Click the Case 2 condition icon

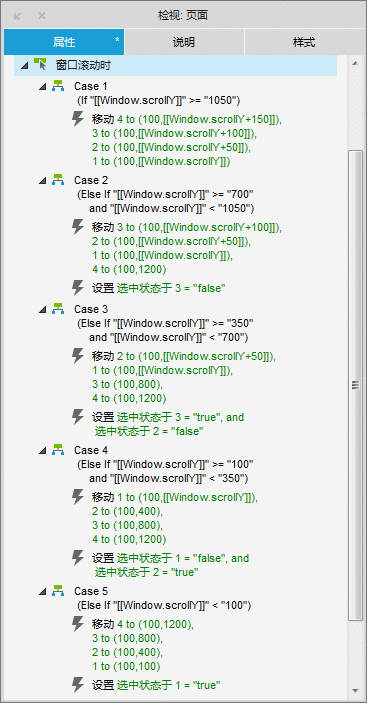58,179
